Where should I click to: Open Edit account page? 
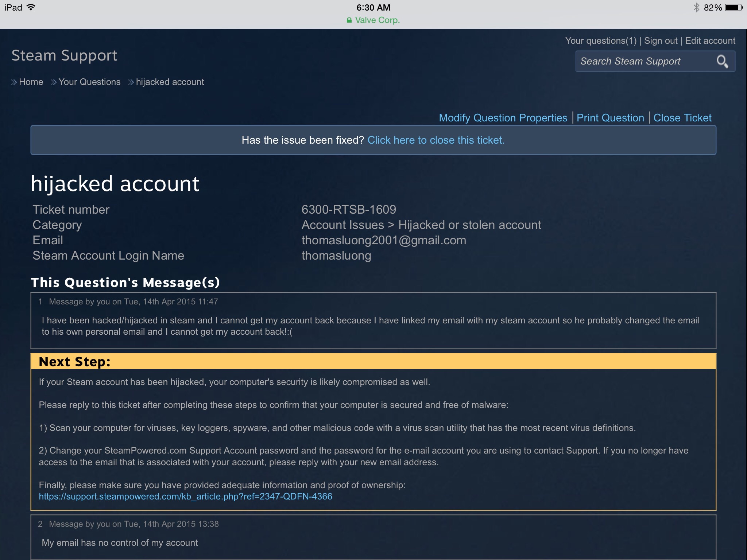pos(710,41)
